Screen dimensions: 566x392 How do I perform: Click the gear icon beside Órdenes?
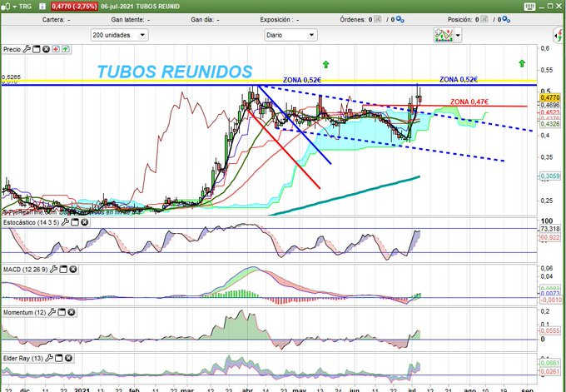[x=399, y=17]
